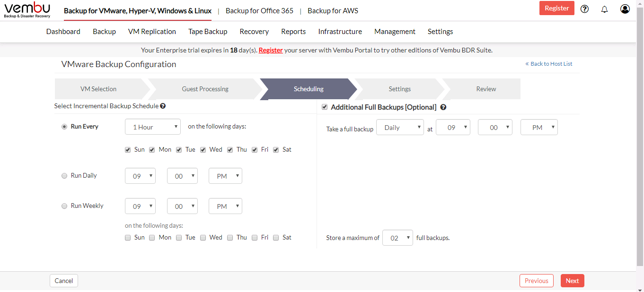Switch to Backup for AWS tab
644x292 pixels.
click(332, 10)
